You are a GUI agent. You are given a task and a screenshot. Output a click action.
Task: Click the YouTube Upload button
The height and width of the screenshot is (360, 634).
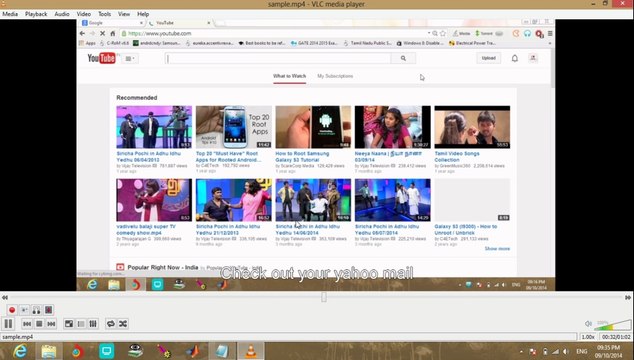(x=488, y=58)
